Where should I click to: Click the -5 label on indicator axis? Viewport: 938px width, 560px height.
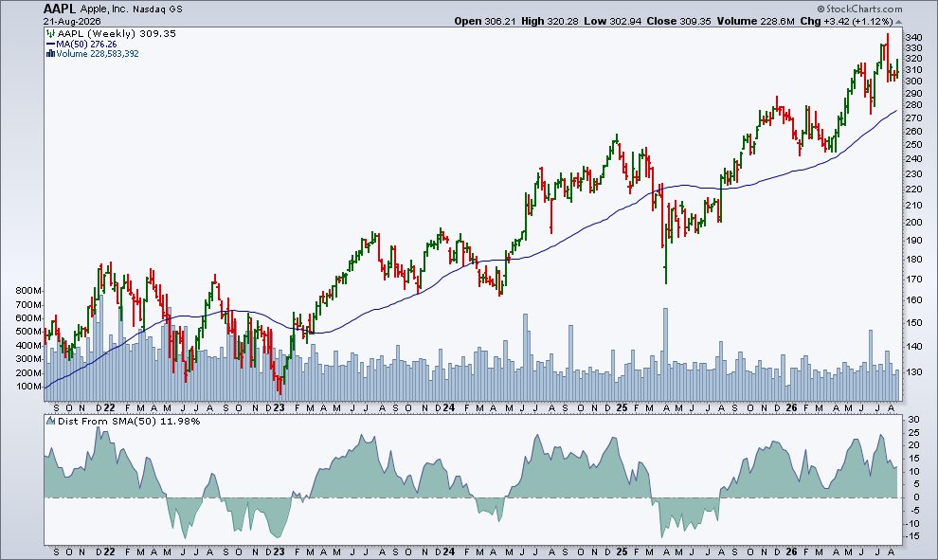pyautogui.click(x=914, y=511)
